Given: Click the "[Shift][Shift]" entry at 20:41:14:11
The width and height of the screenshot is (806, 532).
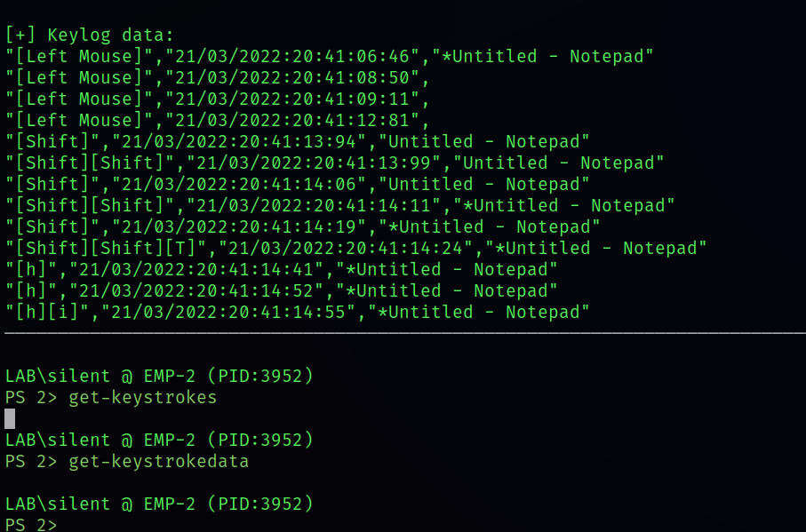Looking at the screenshot, I should click(x=90, y=206).
